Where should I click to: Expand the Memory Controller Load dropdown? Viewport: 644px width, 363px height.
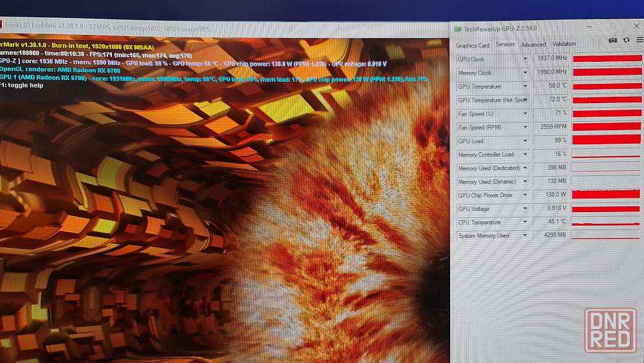(x=525, y=154)
